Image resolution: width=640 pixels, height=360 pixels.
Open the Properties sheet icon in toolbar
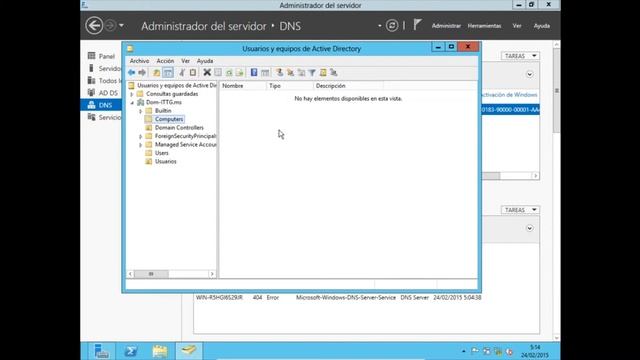pos(218,73)
